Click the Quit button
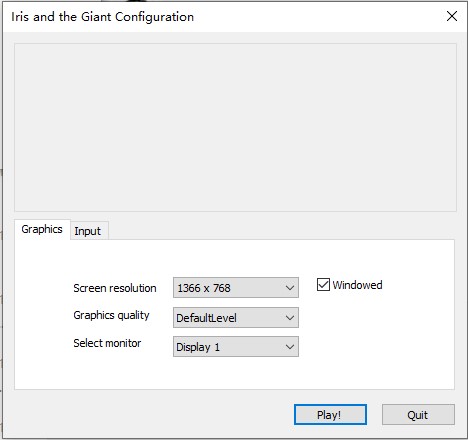The height and width of the screenshot is (440, 468). (418, 415)
